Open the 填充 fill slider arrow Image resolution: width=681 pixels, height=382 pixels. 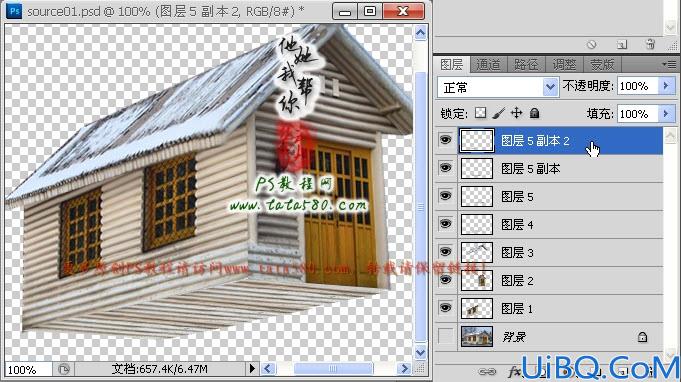click(667, 114)
